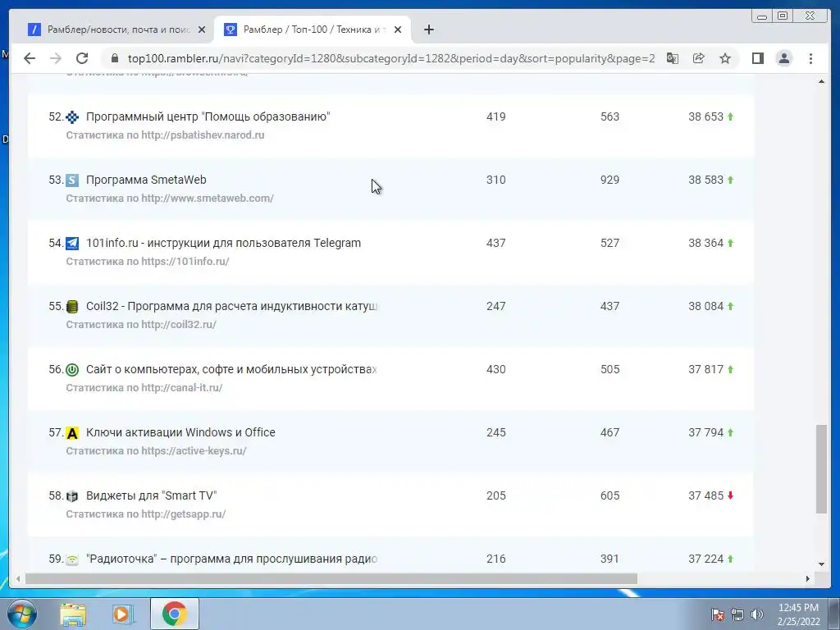This screenshot has height=630, width=840.
Task: Switch to Рамблер/новости, почта tab
Action: (116, 30)
